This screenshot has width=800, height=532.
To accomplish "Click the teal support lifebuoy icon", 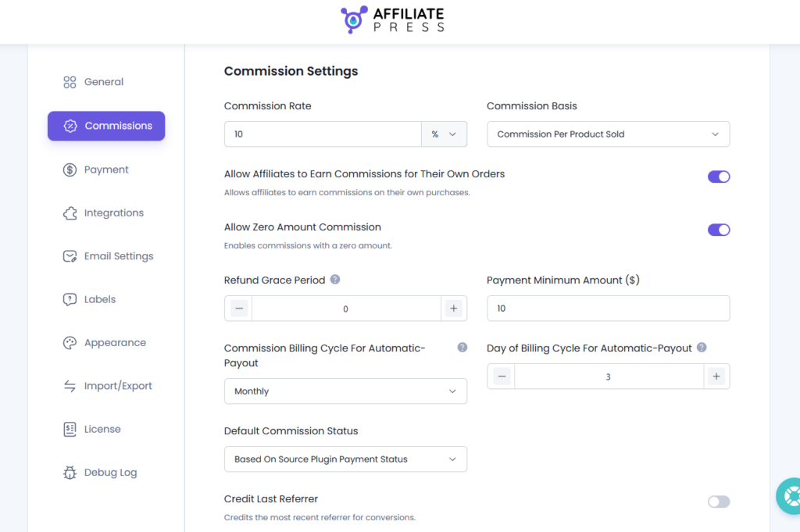I will pyautogui.click(x=791, y=496).
